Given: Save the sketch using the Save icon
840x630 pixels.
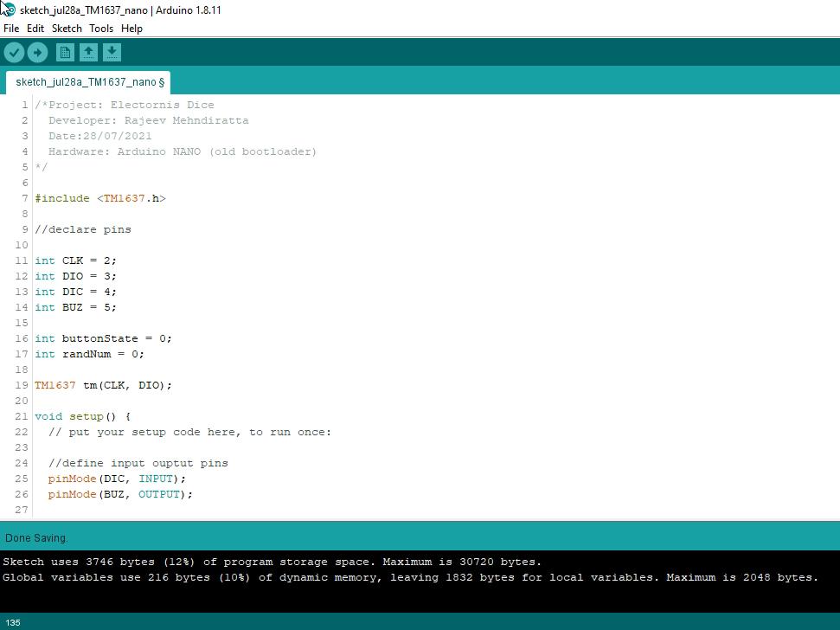Looking at the screenshot, I should 112,53.
